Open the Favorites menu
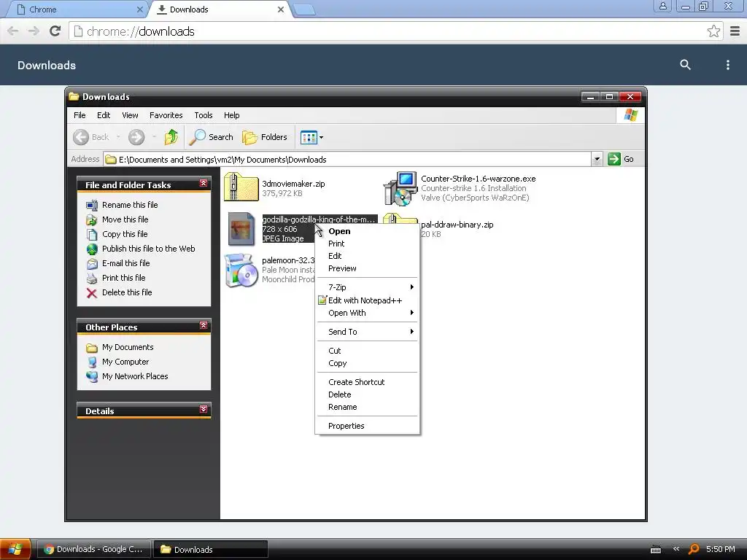747x560 pixels. (x=166, y=115)
